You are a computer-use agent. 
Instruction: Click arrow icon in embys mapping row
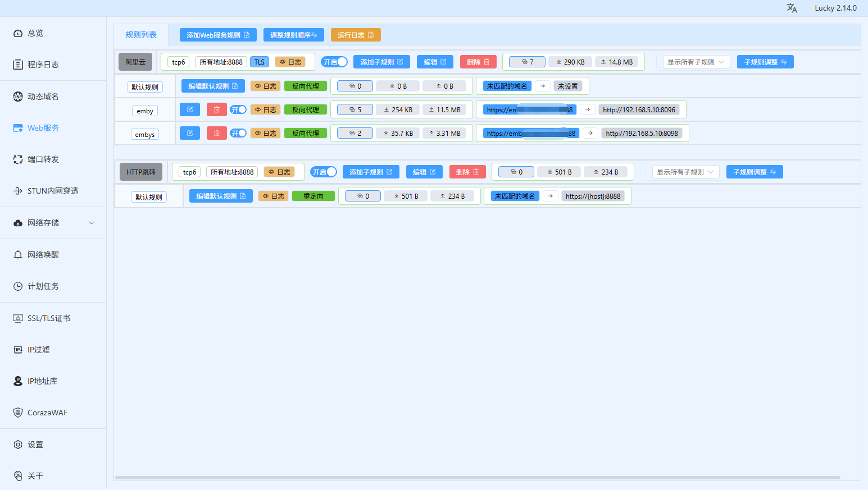pos(590,133)
